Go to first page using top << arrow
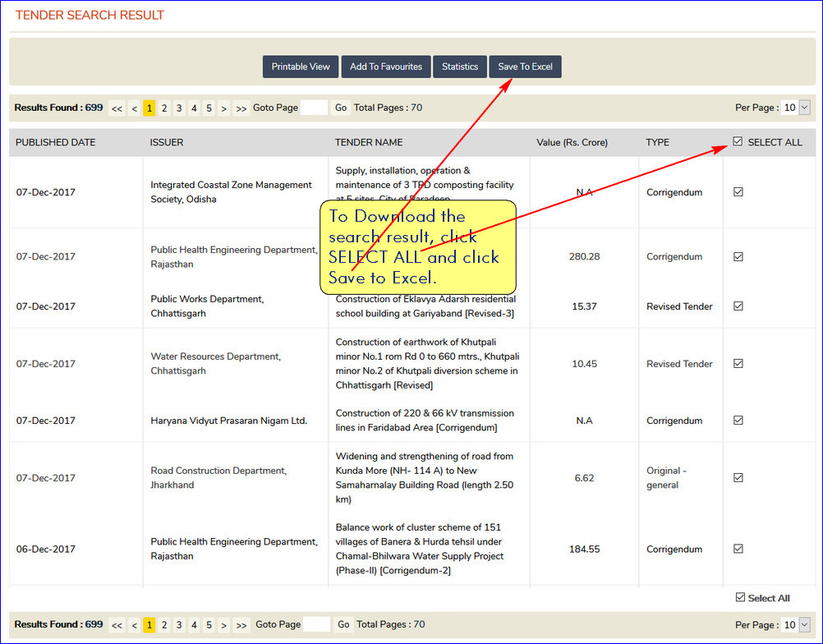 pyautogui.click(x=117, y=108)
